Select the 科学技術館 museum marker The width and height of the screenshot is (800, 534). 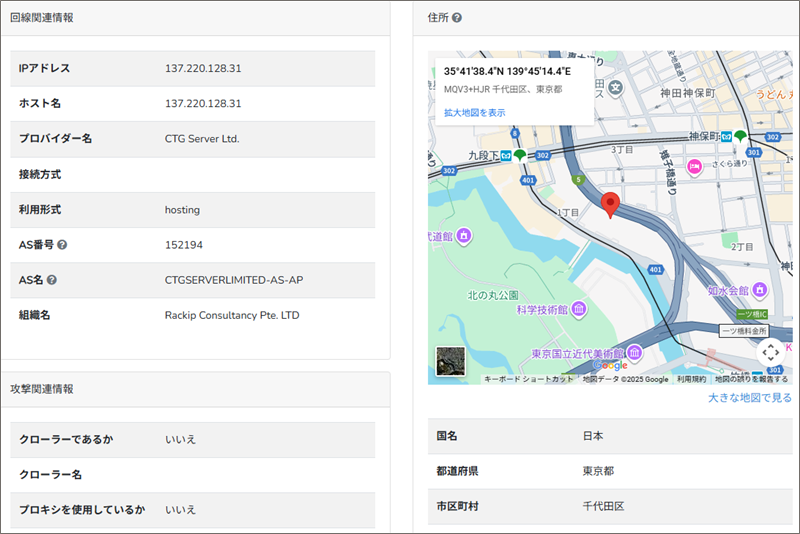pyautogui.click(x=580, y=311)
